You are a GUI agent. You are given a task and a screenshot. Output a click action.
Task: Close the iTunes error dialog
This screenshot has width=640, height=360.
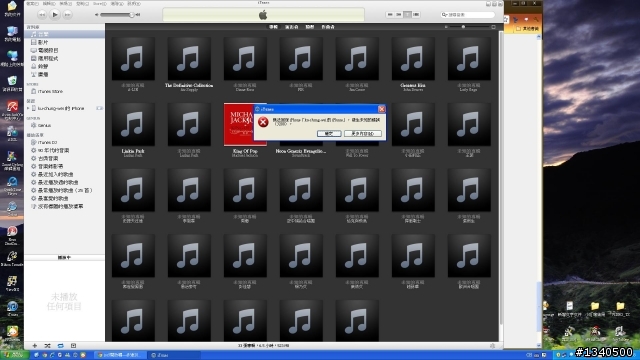[382, 109]
